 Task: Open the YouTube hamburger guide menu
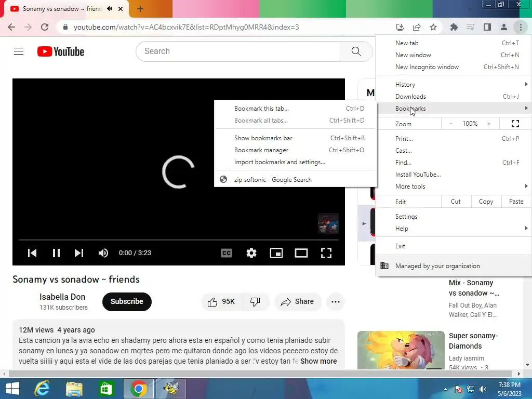pos(19,51)
